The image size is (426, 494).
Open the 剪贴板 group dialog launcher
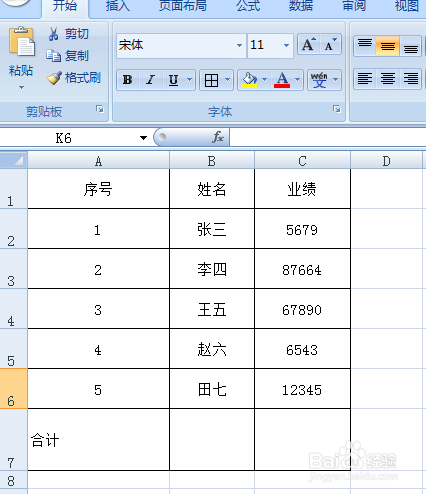point(100,109)
